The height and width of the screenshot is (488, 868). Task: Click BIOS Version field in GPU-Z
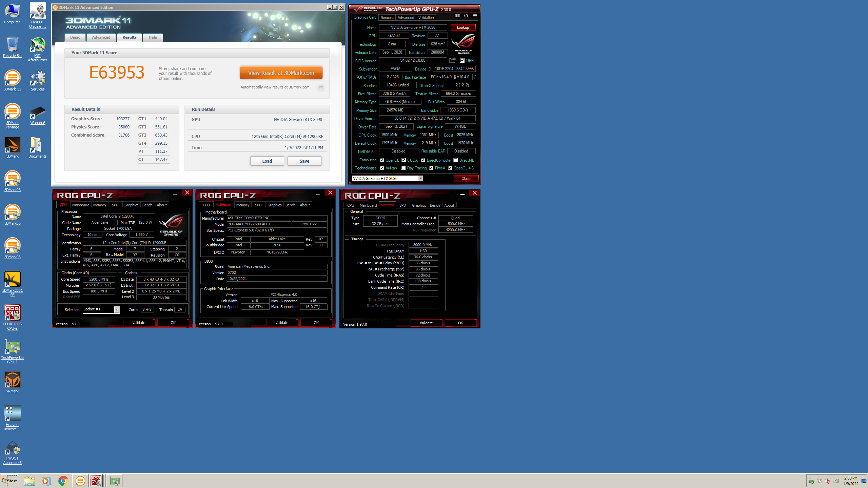pos(413,60)
